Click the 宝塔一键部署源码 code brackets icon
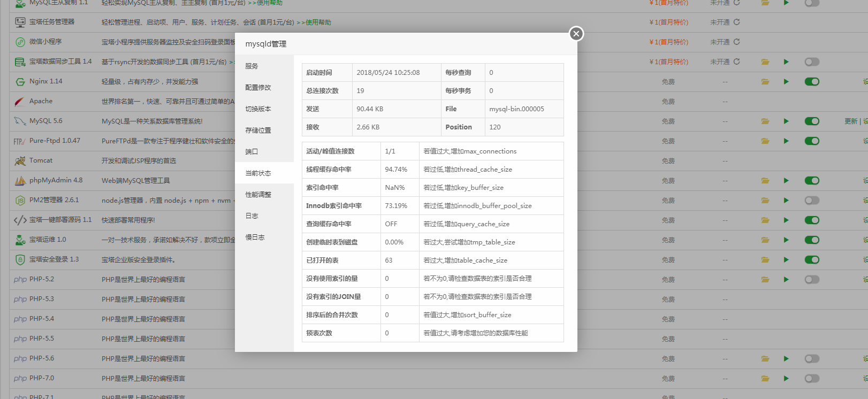The height and width of the screenshot is (399, 868). pyautogui.click(x=20, y=220)
